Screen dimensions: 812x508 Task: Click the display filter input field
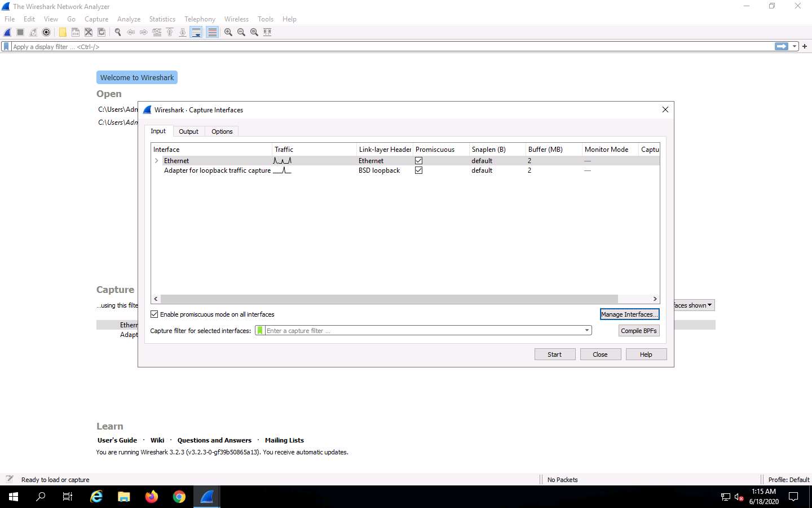coord(392,47)
